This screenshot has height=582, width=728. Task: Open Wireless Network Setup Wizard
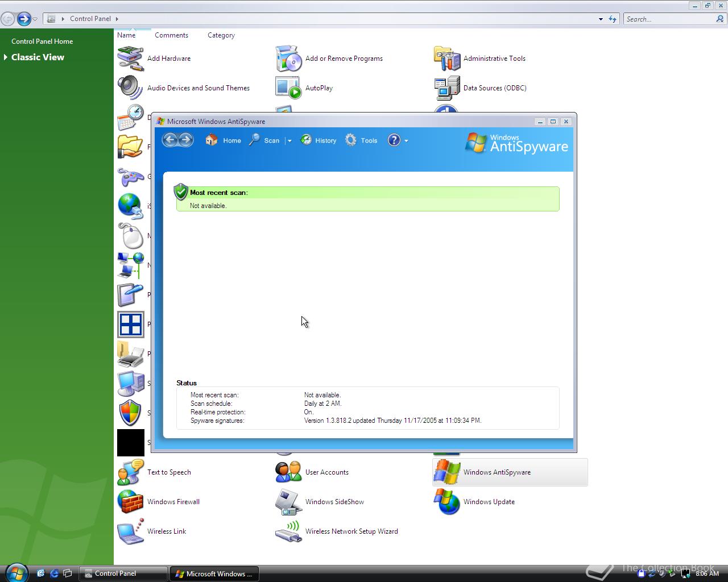pyautogui.click(x=337, y=531)
